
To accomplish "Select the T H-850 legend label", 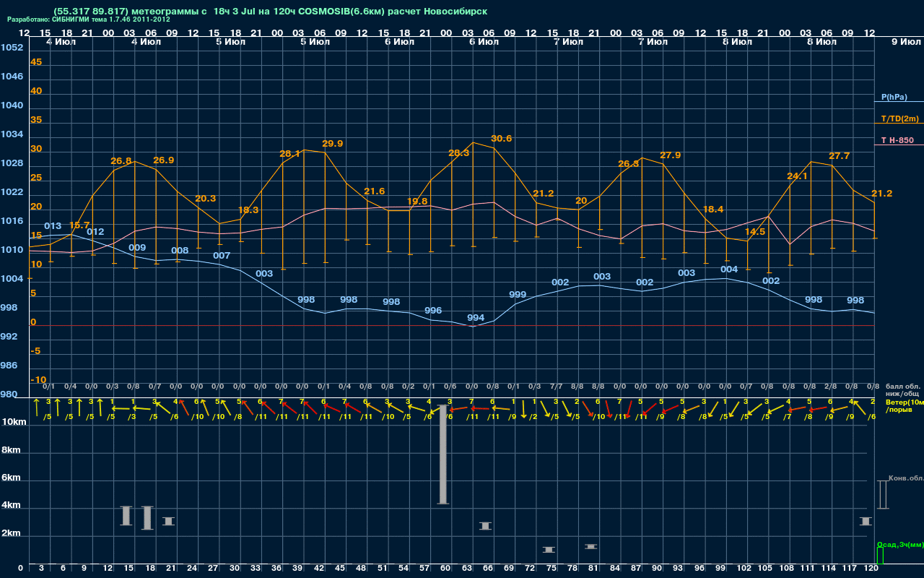I will coord(896,140).
